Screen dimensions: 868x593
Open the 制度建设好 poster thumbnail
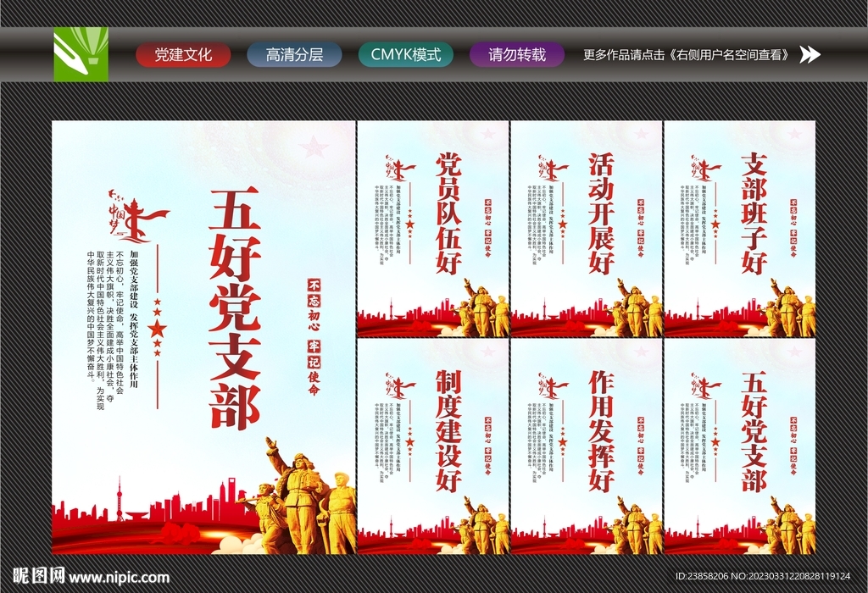click(433, 447)
